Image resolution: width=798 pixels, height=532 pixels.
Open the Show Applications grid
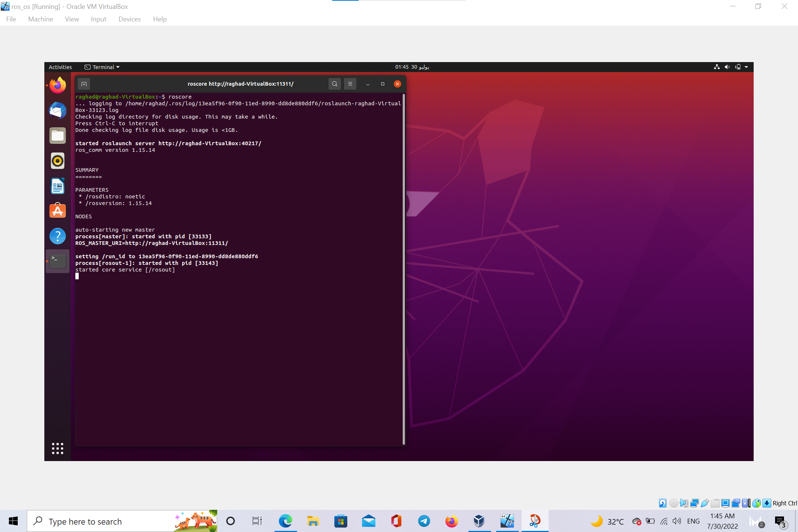[58, 449]
